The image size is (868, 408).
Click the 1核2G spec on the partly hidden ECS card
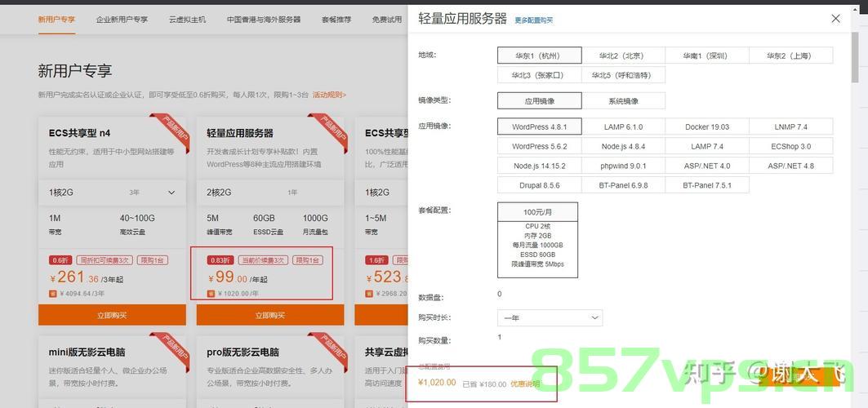tap(377, 193)
